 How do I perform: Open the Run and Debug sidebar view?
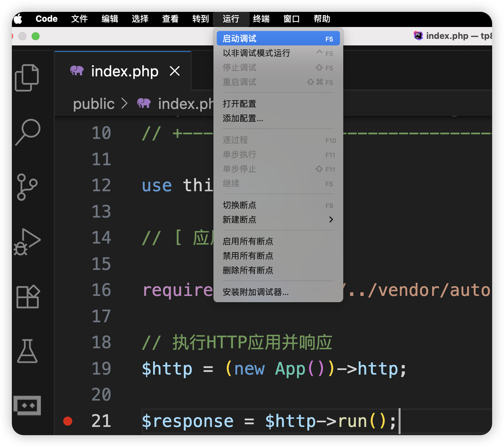27,242
